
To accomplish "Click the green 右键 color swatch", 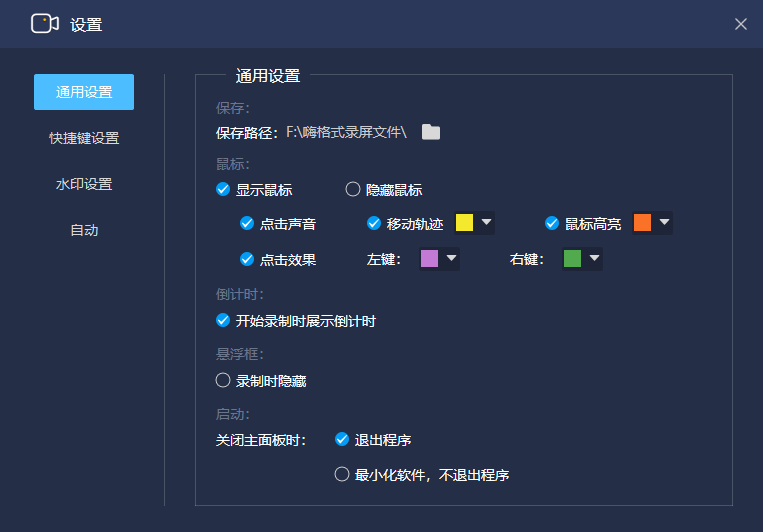I will pyautogui.click(x=572, y=258).
